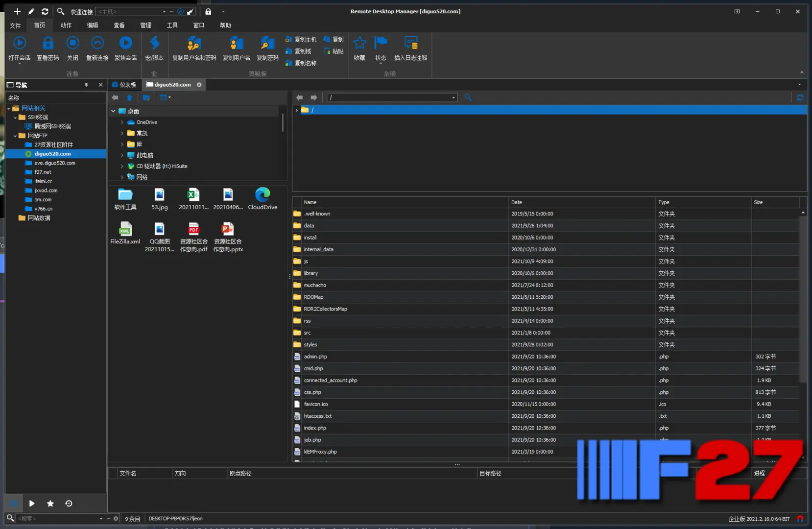This screenshot has height=529, width=812.
Task: Switch to the 仪表板 tab
Action: pos(124,85)
